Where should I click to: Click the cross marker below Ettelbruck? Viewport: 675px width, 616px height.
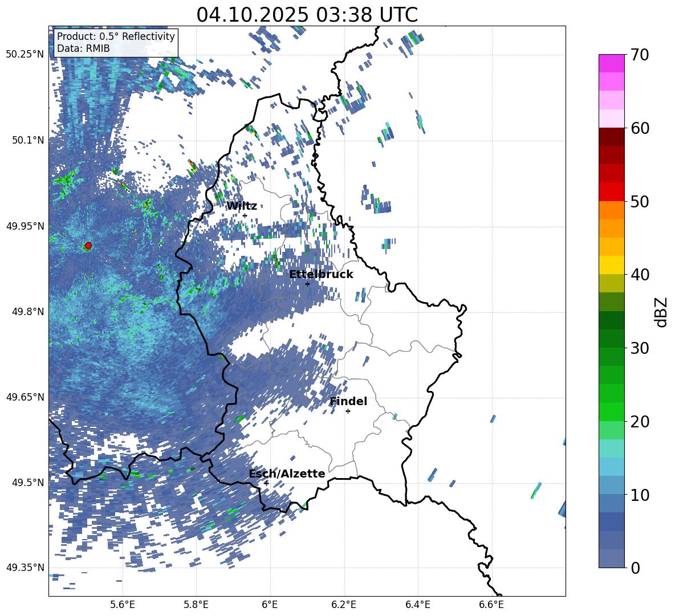(307, 284)
